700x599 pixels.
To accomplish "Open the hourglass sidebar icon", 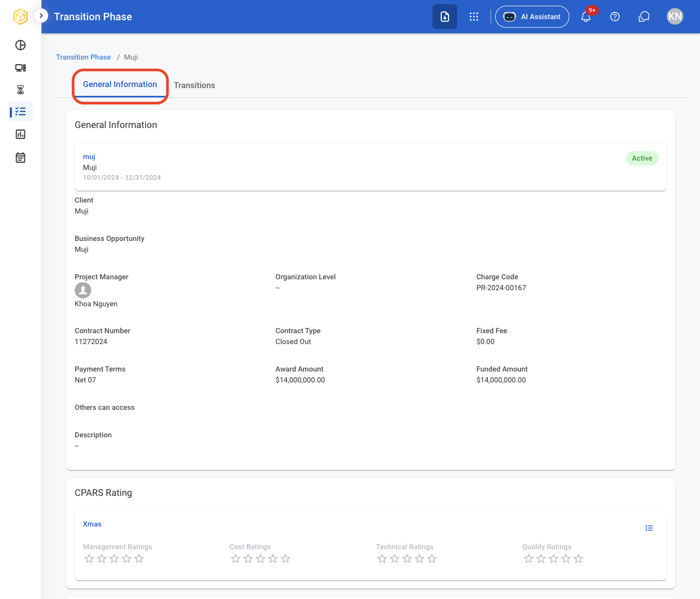I will click(x=21, y=90).
